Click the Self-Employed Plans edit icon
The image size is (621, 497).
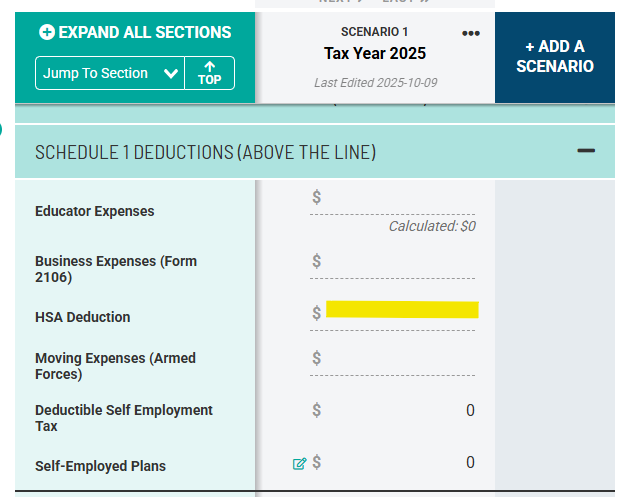299,463
